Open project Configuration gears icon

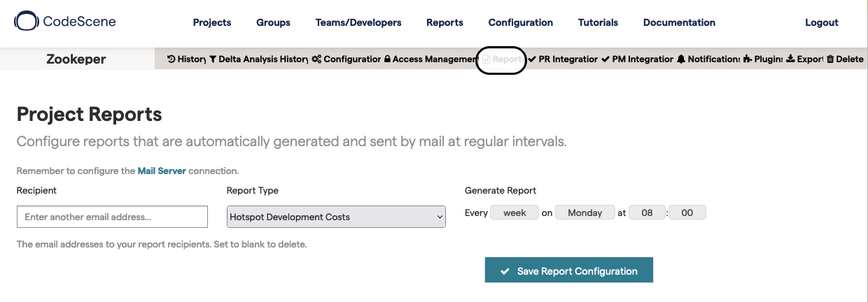pos(316,59)
